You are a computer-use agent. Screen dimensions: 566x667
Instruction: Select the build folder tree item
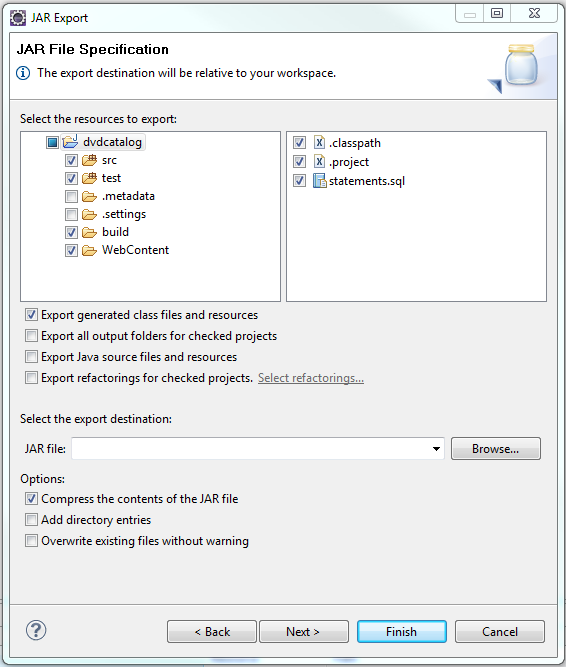pyautogui.click(x=115, y=232)
